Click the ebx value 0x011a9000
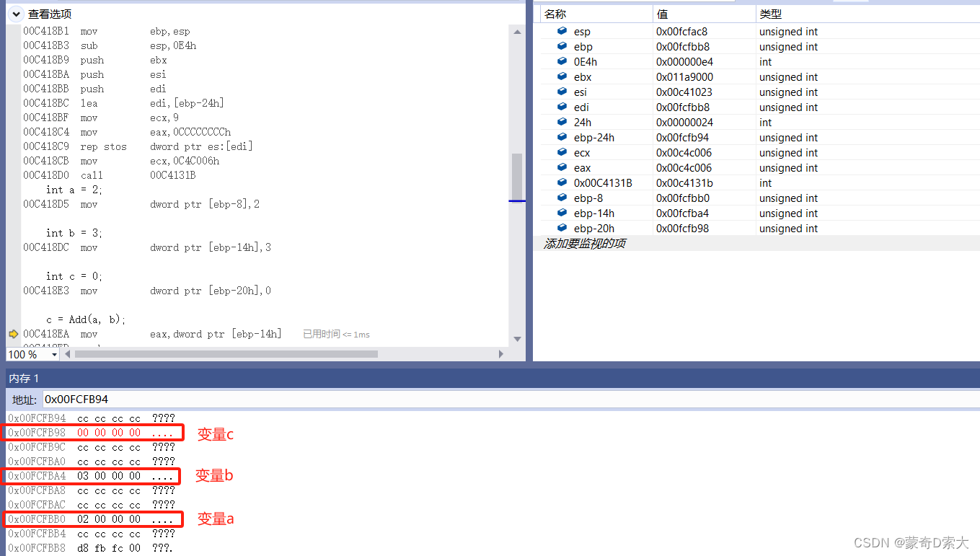 coord(683,77)
